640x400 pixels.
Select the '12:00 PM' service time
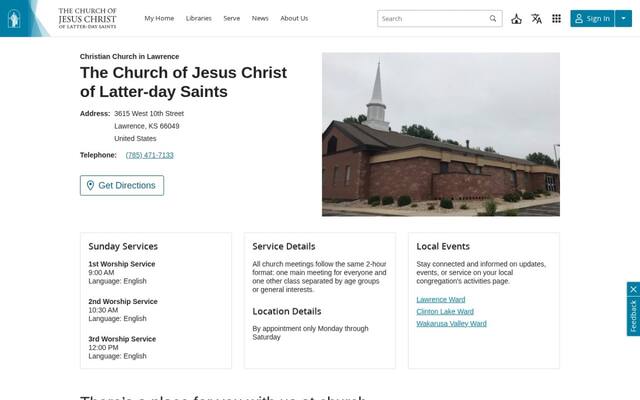coord(103,348)
